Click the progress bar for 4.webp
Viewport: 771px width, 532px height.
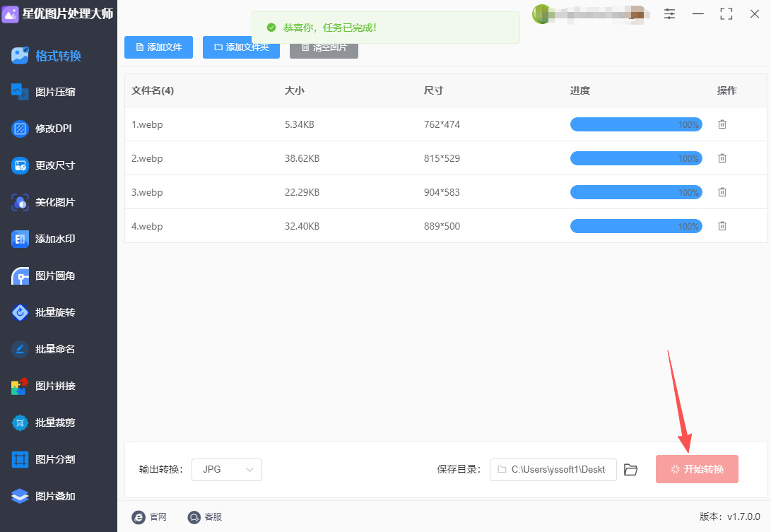636,226
